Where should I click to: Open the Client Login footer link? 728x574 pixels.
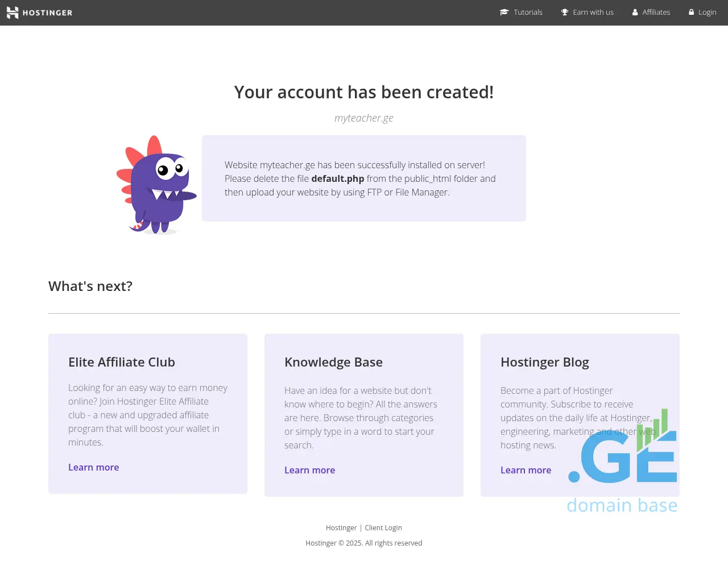pyautogui.click(x=383, y=527)
